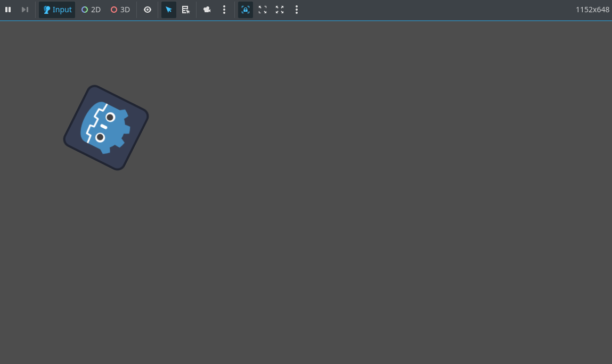Toggle the embedded game lock icon

246,10
